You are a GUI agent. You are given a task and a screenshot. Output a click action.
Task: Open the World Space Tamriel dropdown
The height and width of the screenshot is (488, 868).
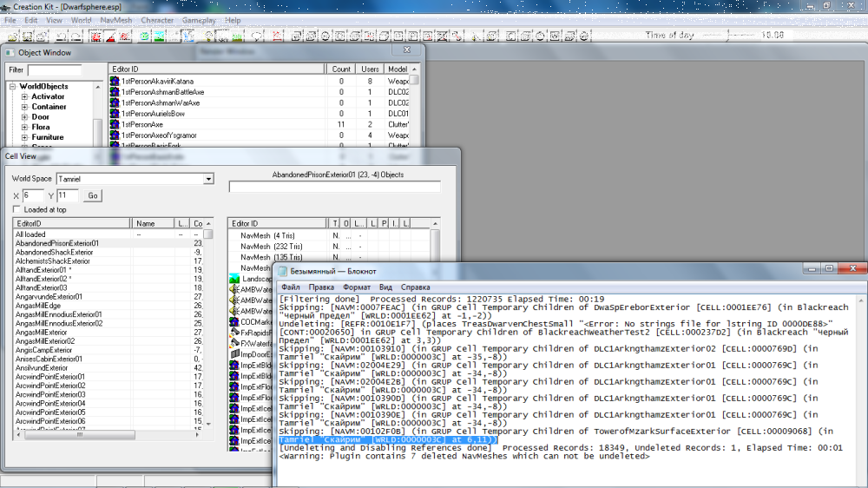[208, 179]
